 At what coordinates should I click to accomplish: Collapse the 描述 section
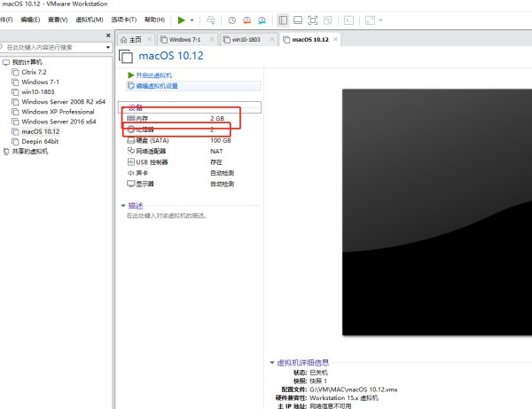click(123, 205)
